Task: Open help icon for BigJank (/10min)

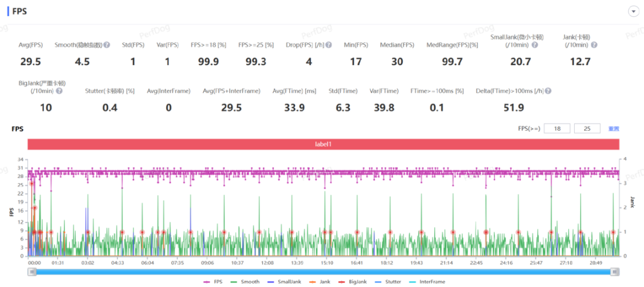Action: (x=59, y=91)
